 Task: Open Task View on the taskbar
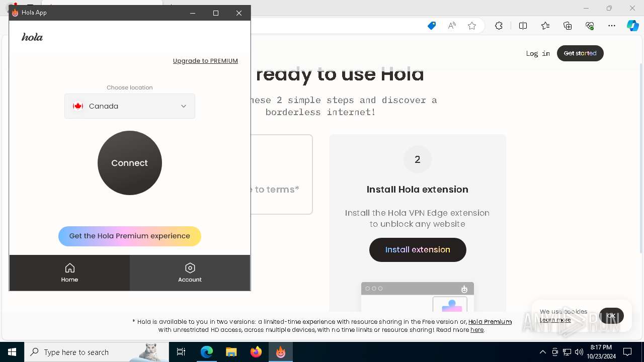181,352
